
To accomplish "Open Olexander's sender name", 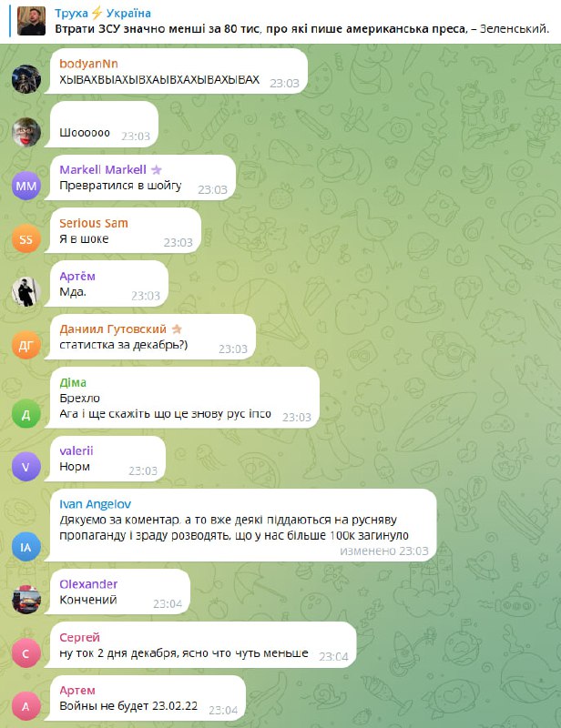I will tap(88, 584).
